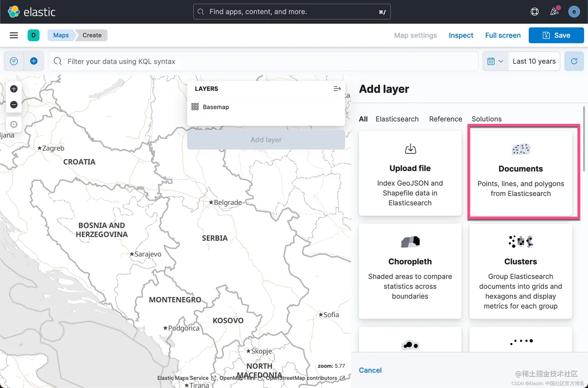Click the disabled Add layer button
The image size is (588, 388).
pyautogui.click(x=266, y=140)
